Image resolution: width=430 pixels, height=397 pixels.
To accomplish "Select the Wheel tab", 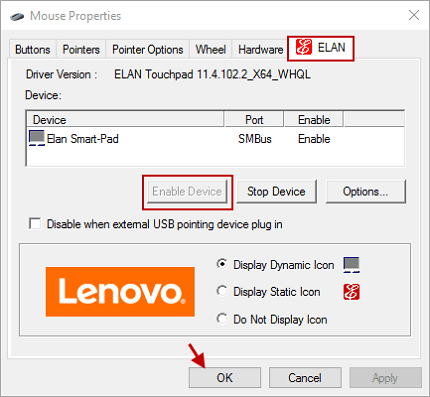I will (211, 50).
